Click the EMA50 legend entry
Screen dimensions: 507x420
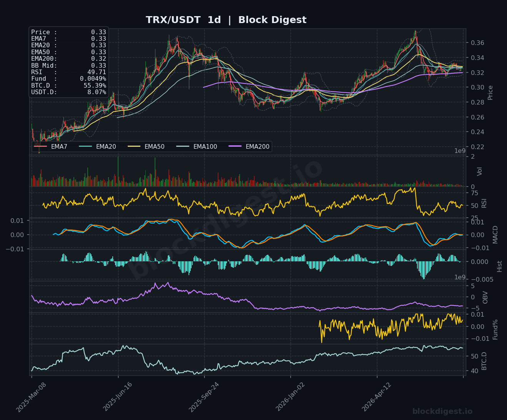tap(146, 147)
